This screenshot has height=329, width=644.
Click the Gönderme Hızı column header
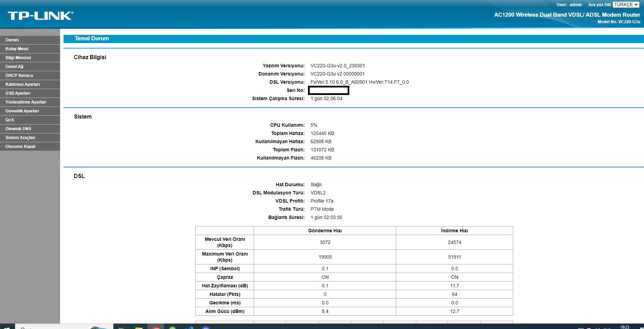[x=325, y=231]
